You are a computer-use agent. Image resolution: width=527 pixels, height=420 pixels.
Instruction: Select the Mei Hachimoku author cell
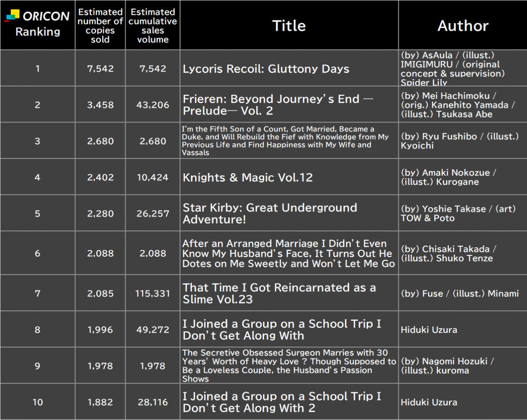tap(462, 105)
